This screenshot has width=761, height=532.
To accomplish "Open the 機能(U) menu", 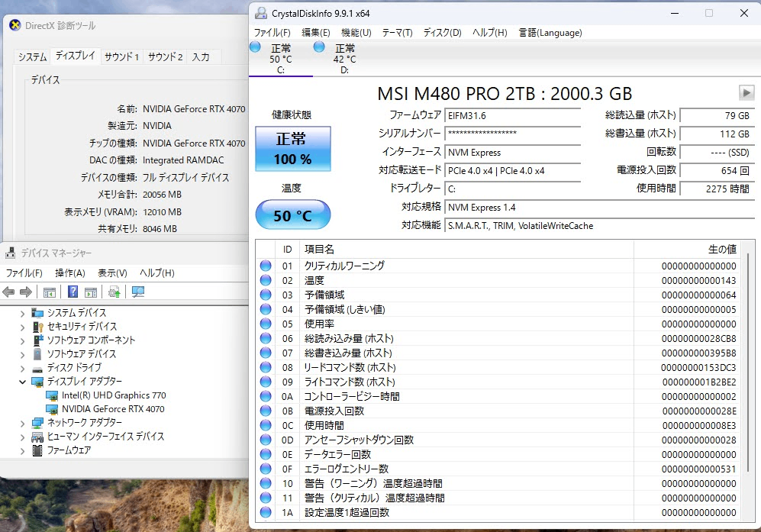I will click(x=356, y=33).
